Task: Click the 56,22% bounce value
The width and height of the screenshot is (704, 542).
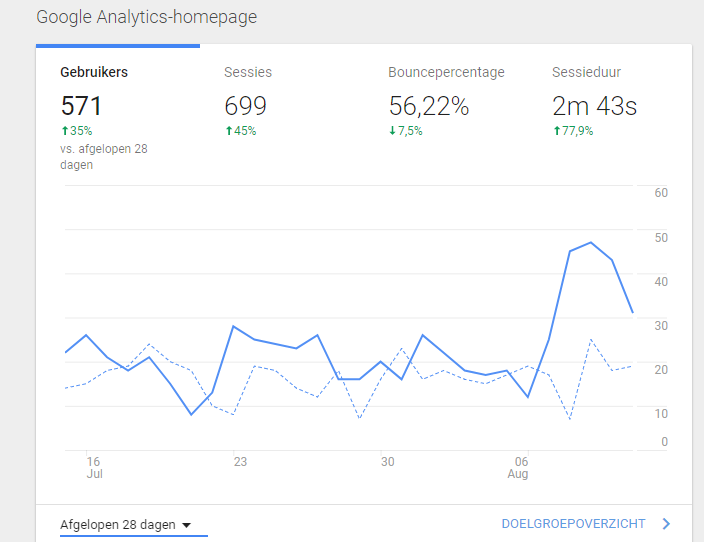Action: click(x=429, y=106)
